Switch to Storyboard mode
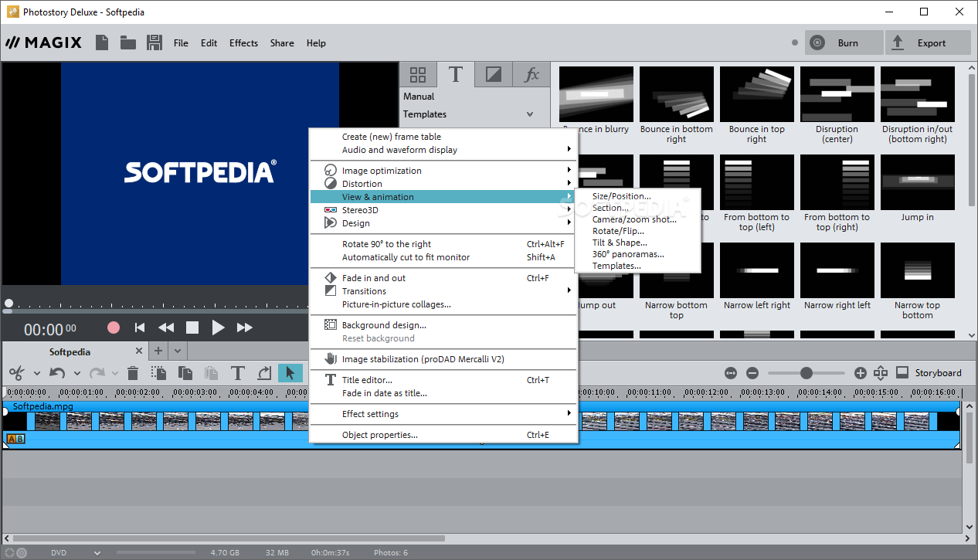This screenshot has height=560, width=978. pyautogui.click(x=929, y=373)
